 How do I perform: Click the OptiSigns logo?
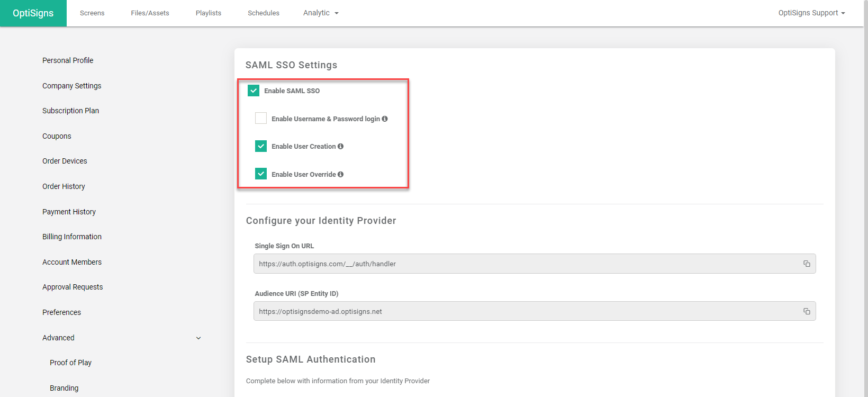33,13
